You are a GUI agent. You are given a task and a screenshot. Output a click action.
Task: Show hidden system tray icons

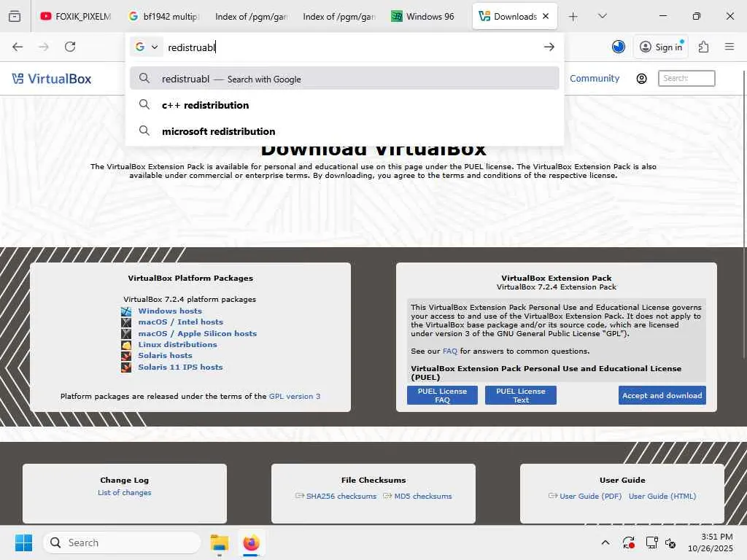tap(605, 542)
